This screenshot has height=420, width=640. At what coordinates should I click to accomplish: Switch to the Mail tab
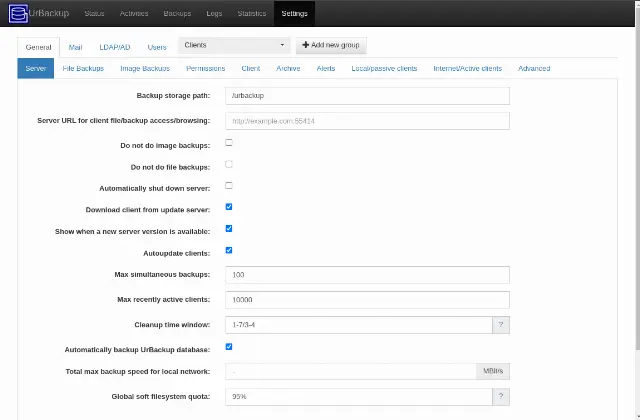[76, 47]
